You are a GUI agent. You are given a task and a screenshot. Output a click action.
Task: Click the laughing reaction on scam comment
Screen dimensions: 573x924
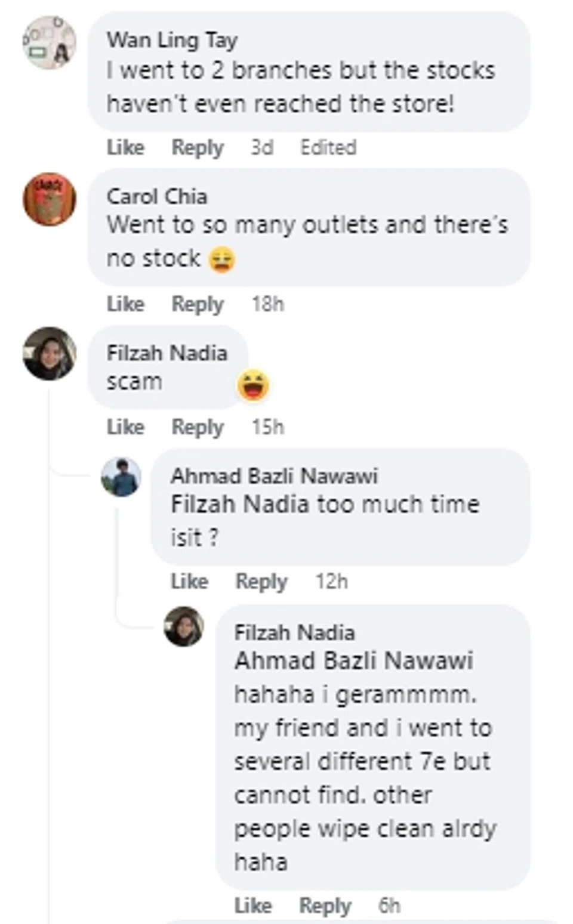coord(253,385)
